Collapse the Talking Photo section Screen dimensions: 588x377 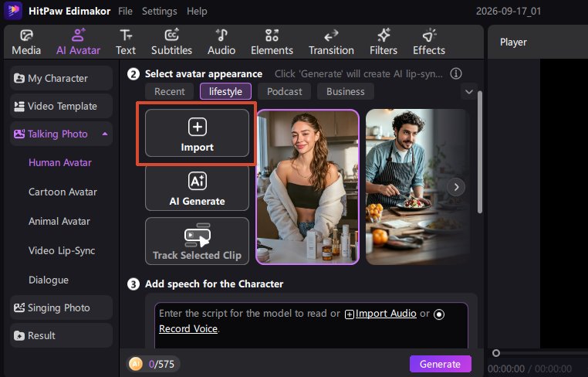point(105,134)
